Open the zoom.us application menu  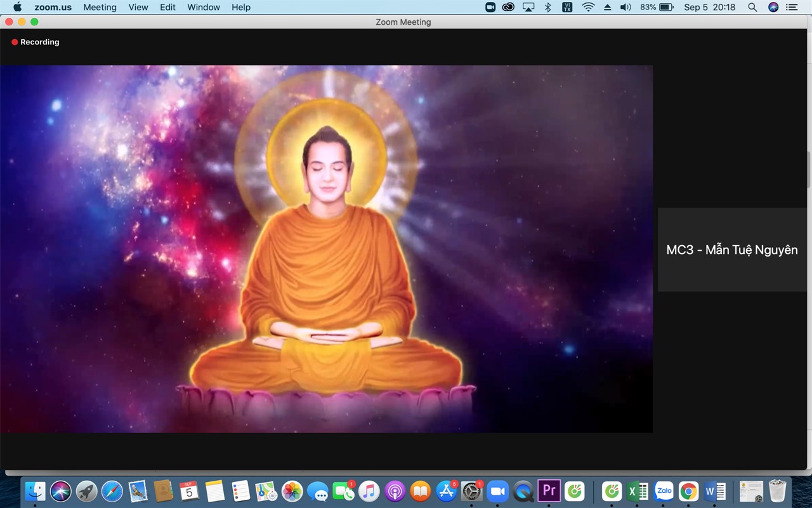[x=53, y=7]
